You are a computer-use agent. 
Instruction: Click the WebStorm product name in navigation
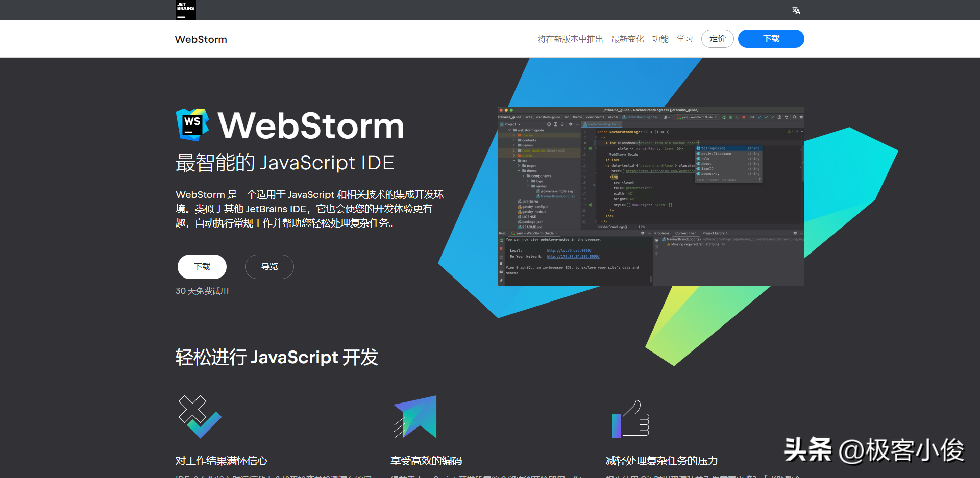[201, 39]
